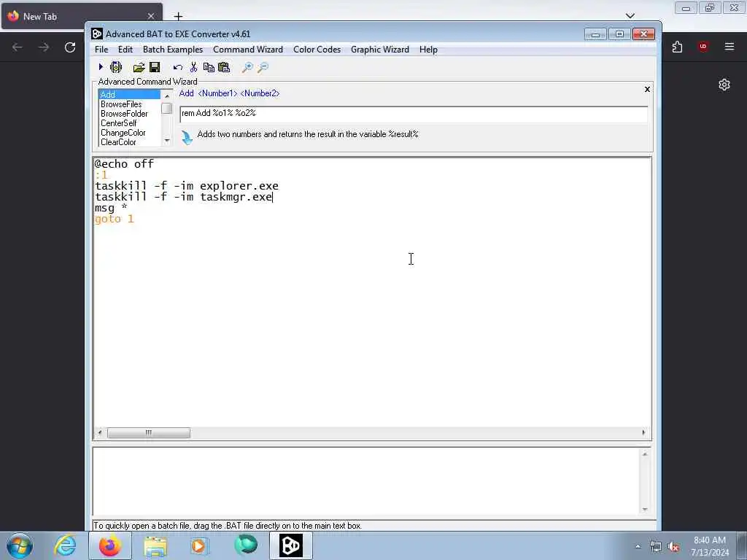Insert the command with the blue arrow icon
The width and height of the screenshot is (747, 560).
point(187,138)
